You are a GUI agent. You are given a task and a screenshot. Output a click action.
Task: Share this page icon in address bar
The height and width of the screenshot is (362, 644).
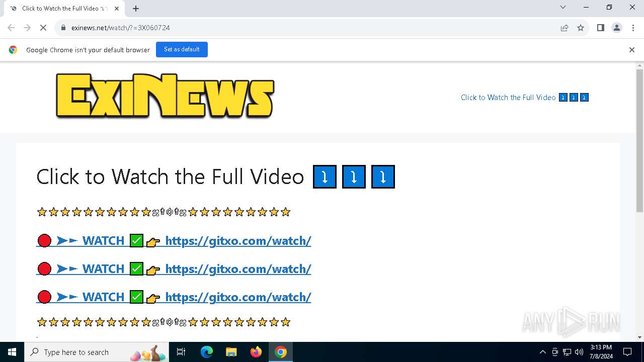tap(565, 28)
